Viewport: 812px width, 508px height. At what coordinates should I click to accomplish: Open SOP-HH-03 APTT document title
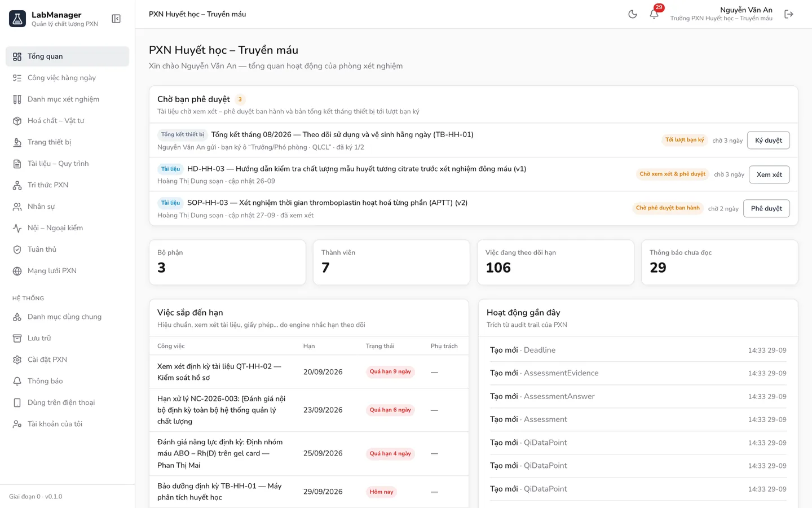tap(327, 203)
